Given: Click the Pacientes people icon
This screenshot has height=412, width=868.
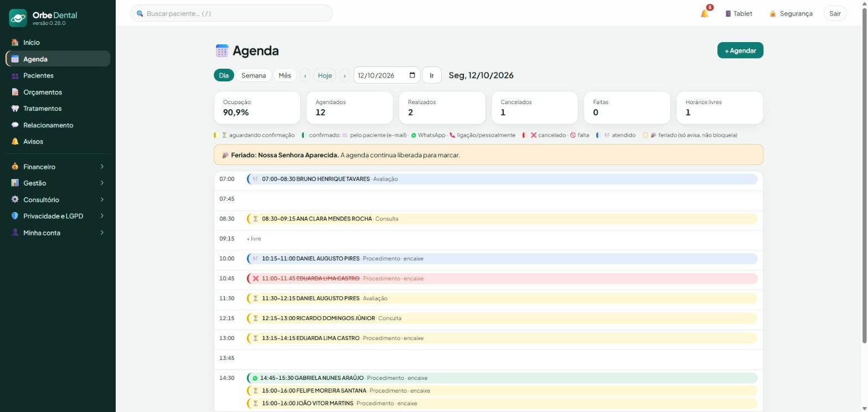Looking at the screenshot, I should (x=15, y=75).
